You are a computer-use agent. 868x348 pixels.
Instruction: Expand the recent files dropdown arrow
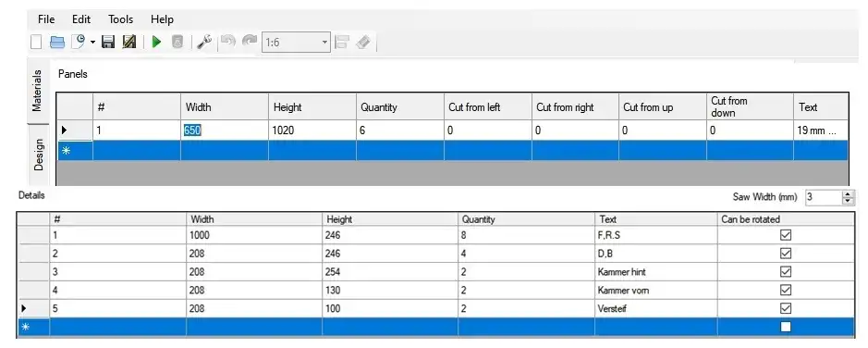[92, 43]
